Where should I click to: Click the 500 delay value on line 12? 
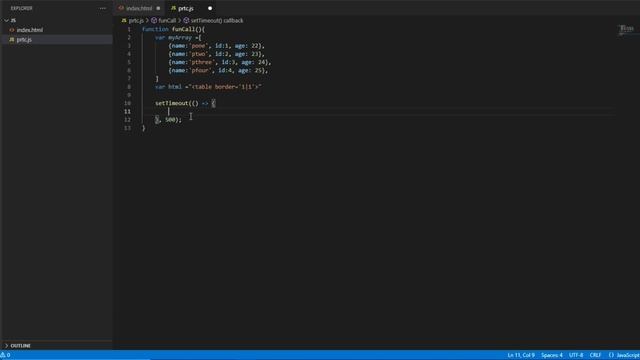170,120
